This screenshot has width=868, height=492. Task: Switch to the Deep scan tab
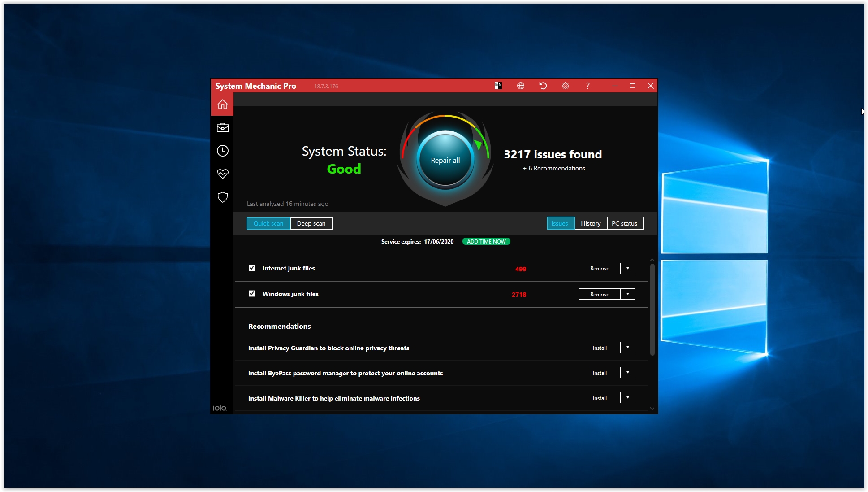[x=311, y=222]
